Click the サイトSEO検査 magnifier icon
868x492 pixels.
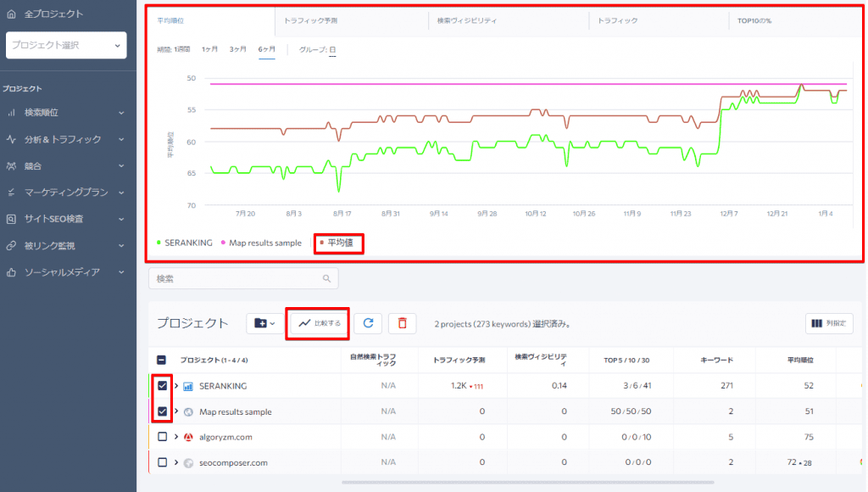(x=11, y=219)
